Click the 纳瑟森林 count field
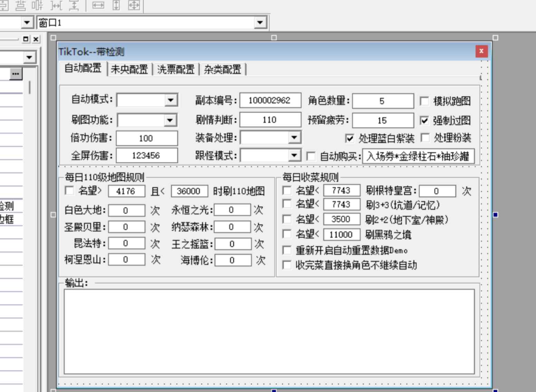 click(233, 227)
